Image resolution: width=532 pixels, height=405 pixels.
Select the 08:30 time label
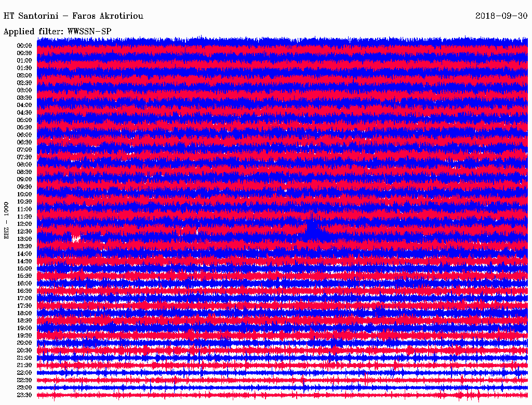point(24,172)
